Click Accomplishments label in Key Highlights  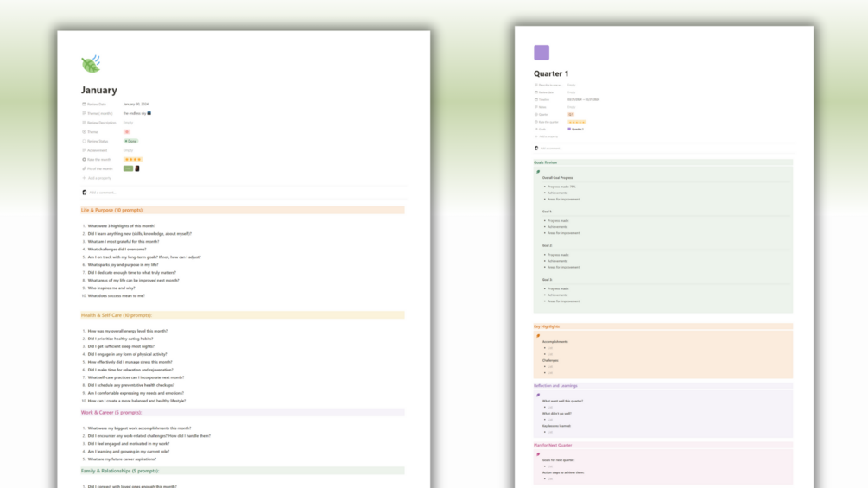[x=555, y=342]
